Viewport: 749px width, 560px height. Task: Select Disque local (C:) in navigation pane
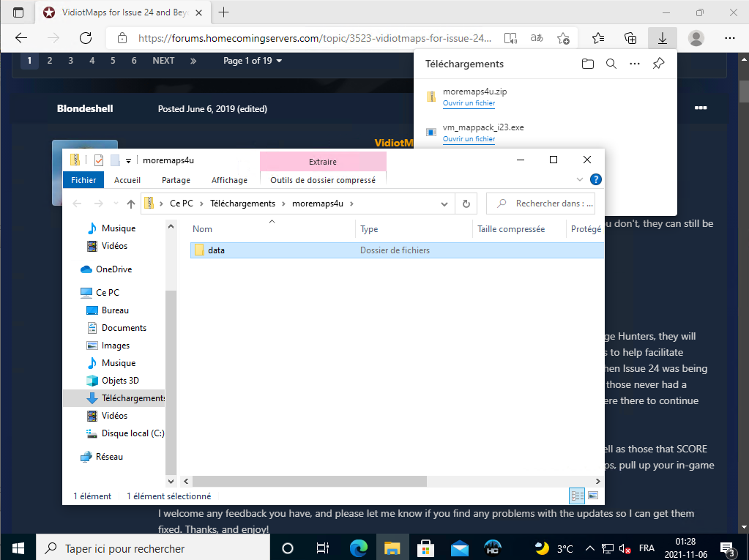point(132,433)
